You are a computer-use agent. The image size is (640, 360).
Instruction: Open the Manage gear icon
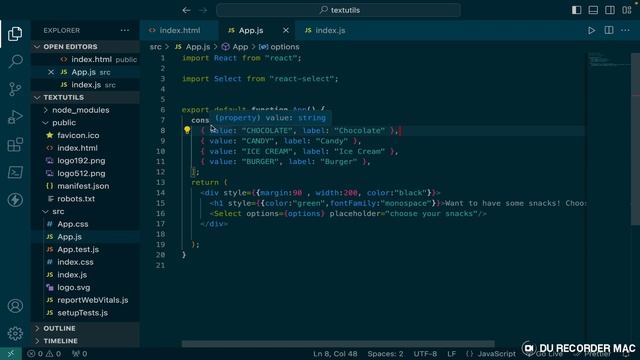tap(15, 333)
